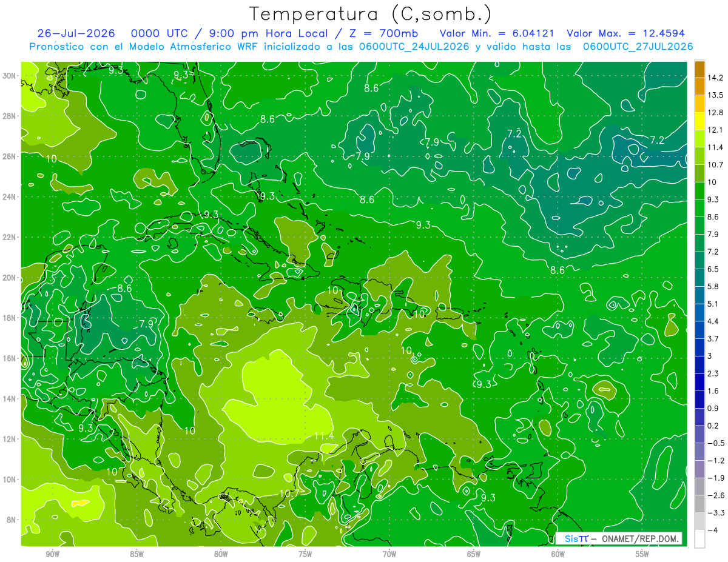
Task: Click the '12N' latitude axis label
Action: pos(9,439)
